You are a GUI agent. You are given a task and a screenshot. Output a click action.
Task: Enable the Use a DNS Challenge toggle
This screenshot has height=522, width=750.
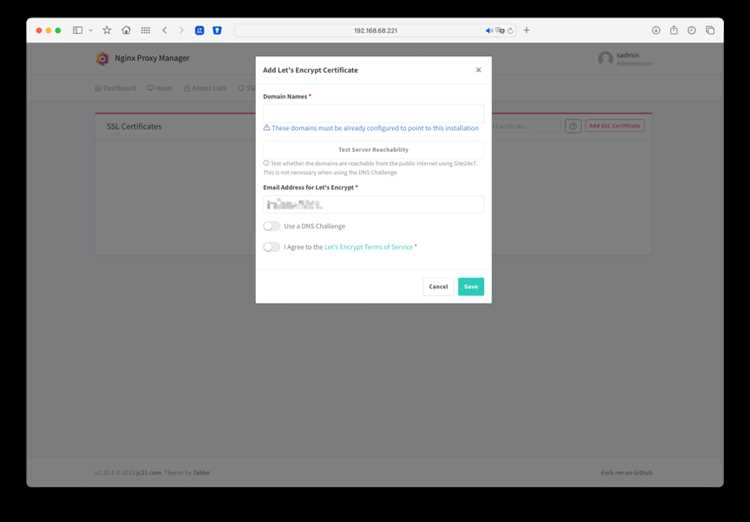click(271, 226)
